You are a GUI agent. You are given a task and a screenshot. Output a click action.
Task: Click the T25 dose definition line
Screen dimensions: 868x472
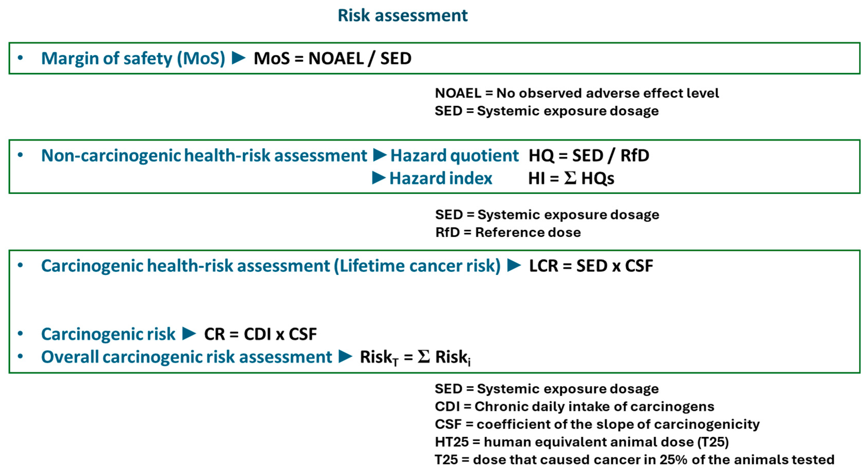tap(634, 459)
